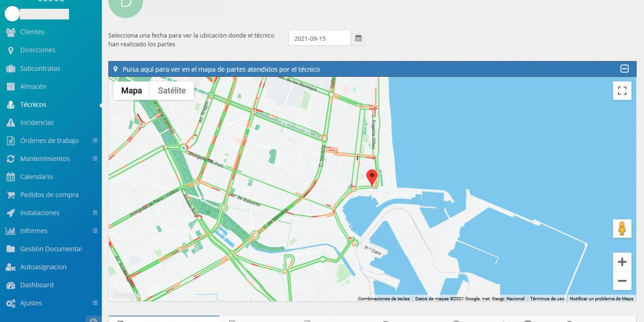644x322 pixels.
Task: Expand the Informes submenu
Action: pos(95,231)
